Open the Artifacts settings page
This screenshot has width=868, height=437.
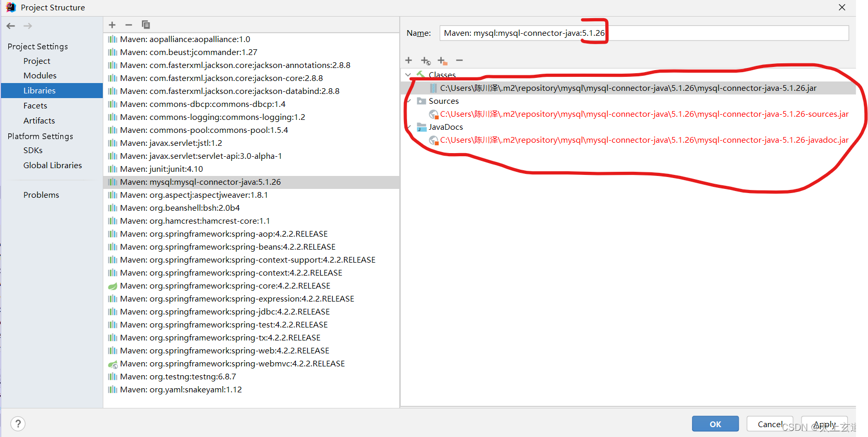(x=39, y=120)
